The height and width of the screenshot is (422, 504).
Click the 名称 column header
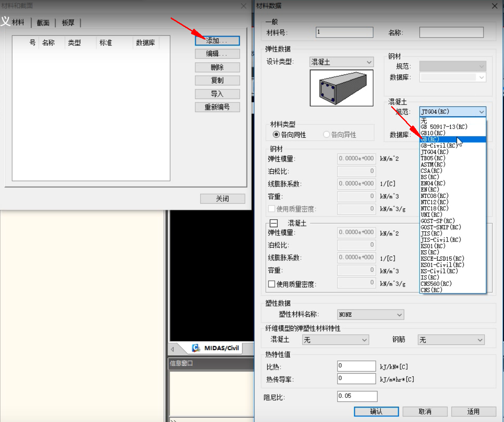[48, 42]
